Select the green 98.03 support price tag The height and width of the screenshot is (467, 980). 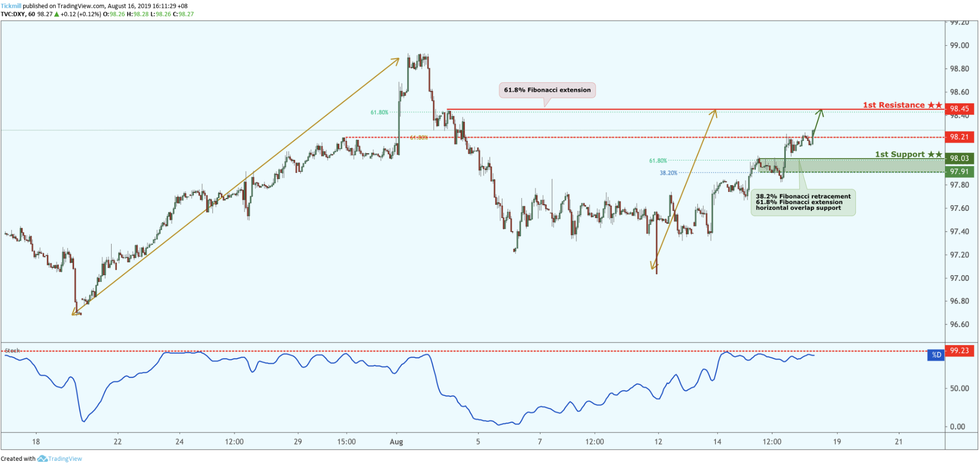pyautogui.click(x=959, y=158)
